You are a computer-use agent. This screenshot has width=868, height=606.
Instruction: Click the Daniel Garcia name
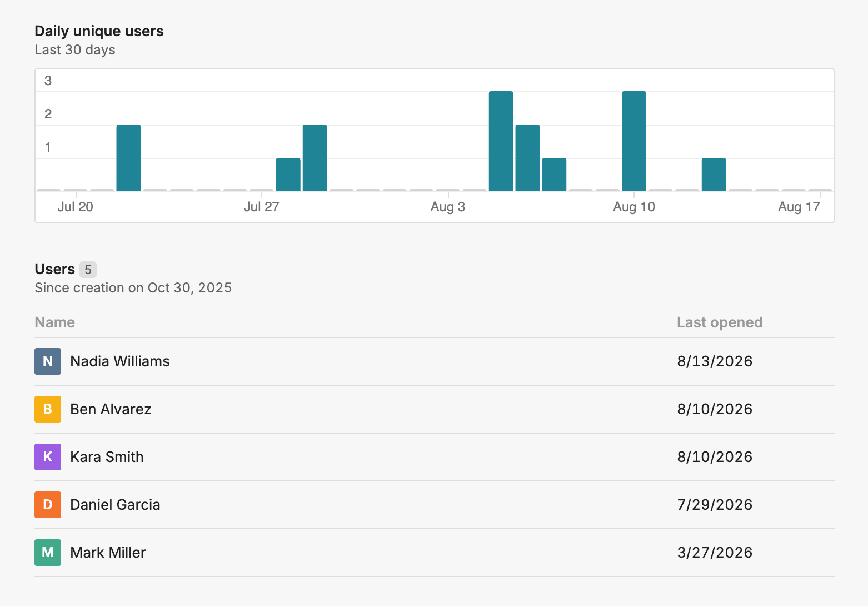(115, 505)
